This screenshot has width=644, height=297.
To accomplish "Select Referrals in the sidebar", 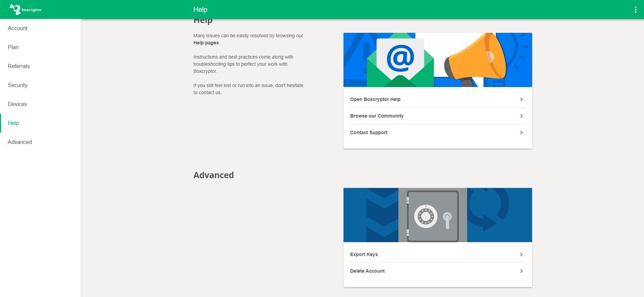I will pos(40,66).
